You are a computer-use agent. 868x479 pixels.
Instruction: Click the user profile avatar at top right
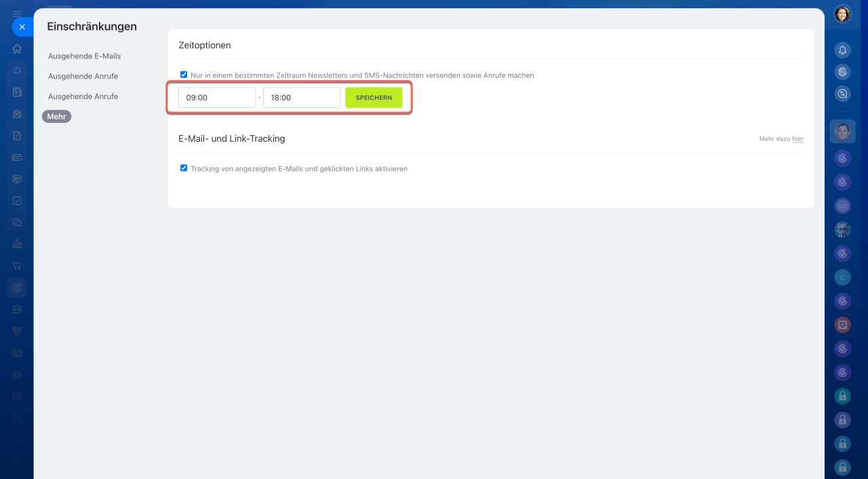(x=842, y=14)
